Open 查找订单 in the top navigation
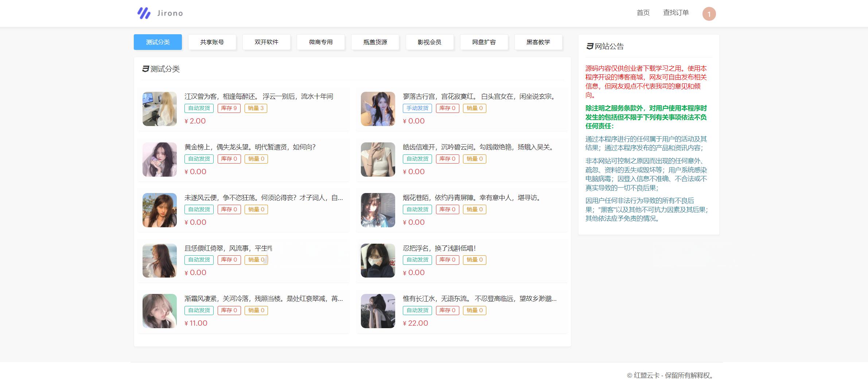The image size is (868, 389). [x=676, y=13]
